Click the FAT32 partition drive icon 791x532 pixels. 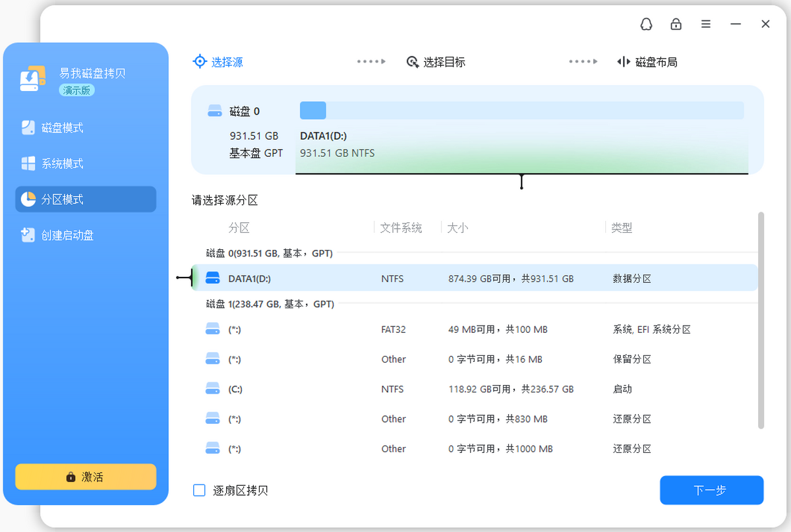(x=212, y=329)
